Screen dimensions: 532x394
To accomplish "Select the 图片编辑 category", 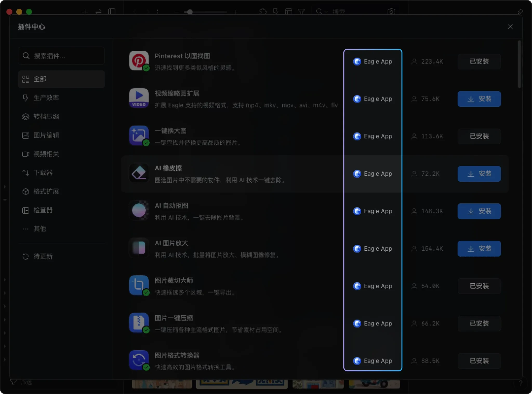I will pos(61,135).
